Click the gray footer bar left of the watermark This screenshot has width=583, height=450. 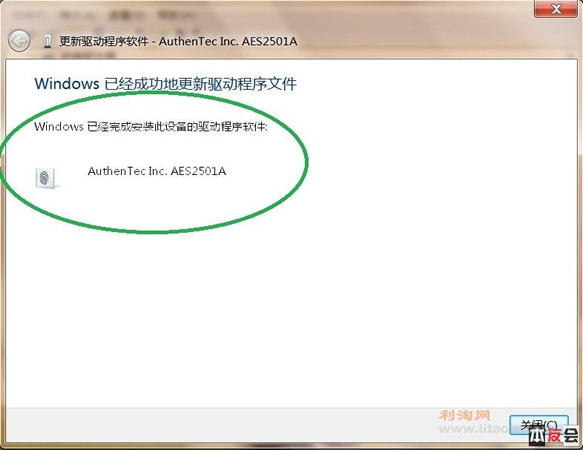[223, 425]
